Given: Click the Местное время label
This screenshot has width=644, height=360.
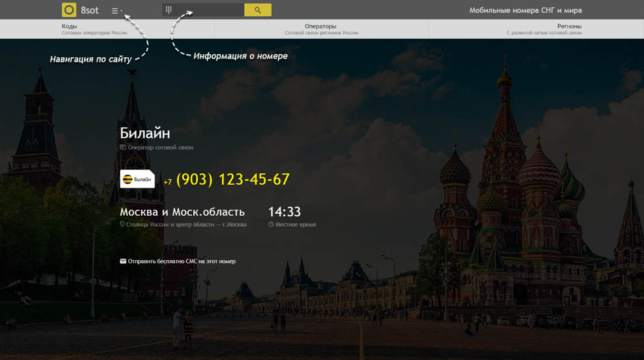Looking at the screenshot, I should pyautogui.click(x=296, y=225).
